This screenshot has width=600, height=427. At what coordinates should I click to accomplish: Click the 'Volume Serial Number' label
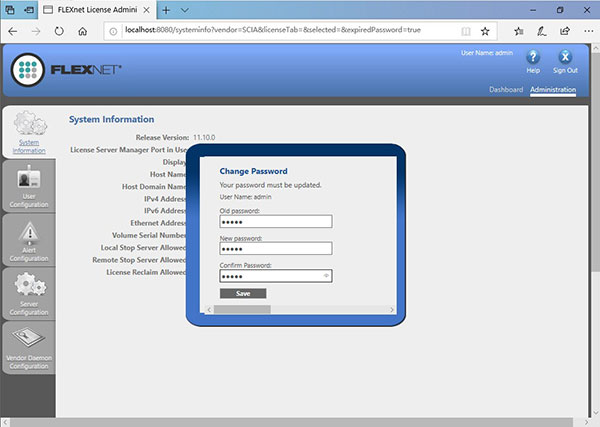tap(149, 235)
